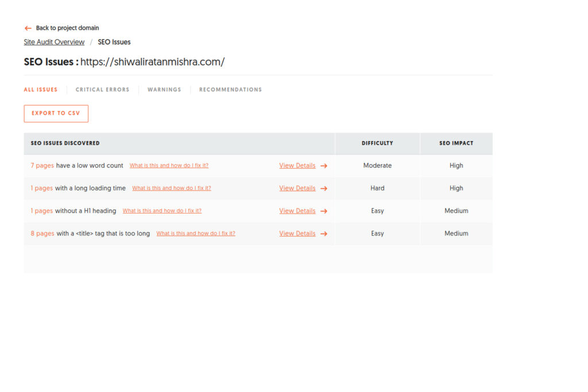Open fix help link for missing H1 heading
This screenshot has width=588, height=392.
pyautogui.click(x=162, y=211)
